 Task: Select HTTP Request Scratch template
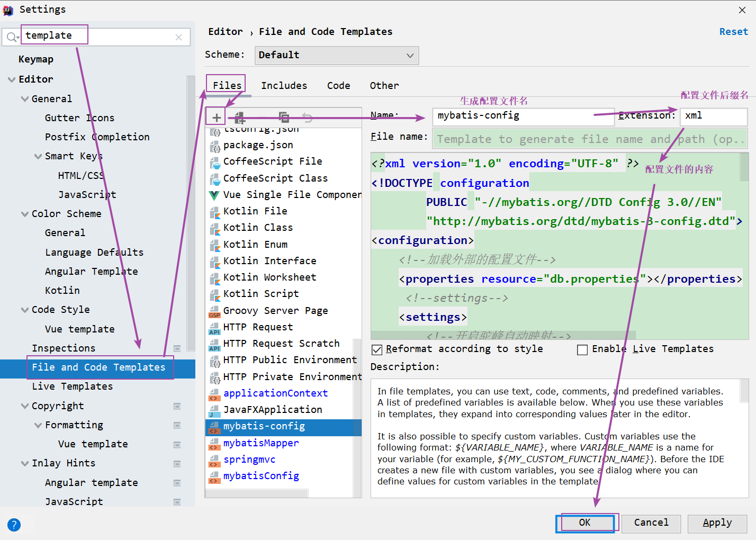pyautogui.click(x=282, y=344)
